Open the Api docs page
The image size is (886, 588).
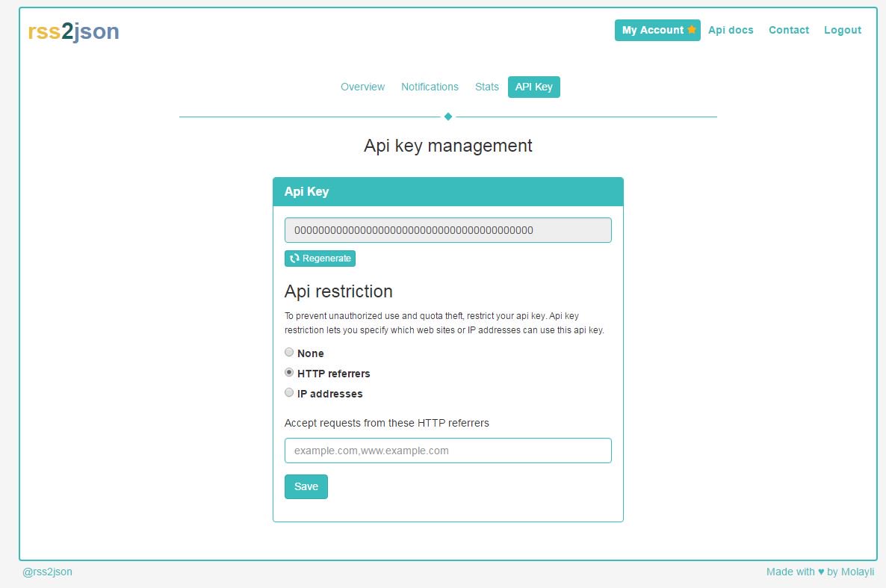click(731, 30)
